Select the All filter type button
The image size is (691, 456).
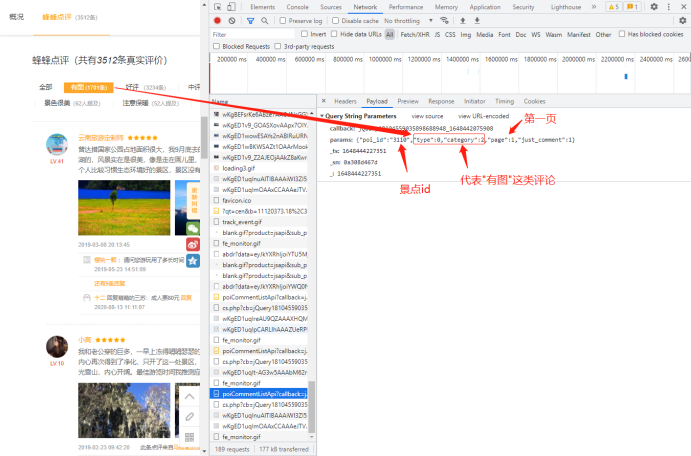390,34
